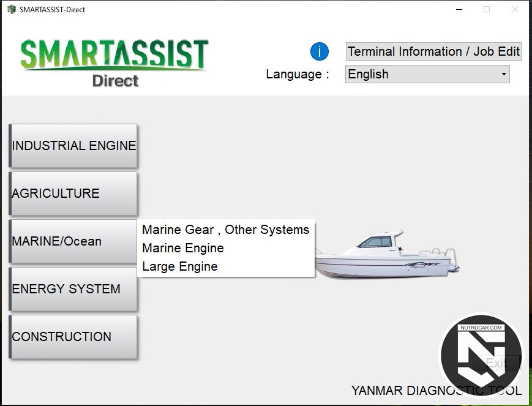Pick Large Engine in the submenu

point(180,266)
